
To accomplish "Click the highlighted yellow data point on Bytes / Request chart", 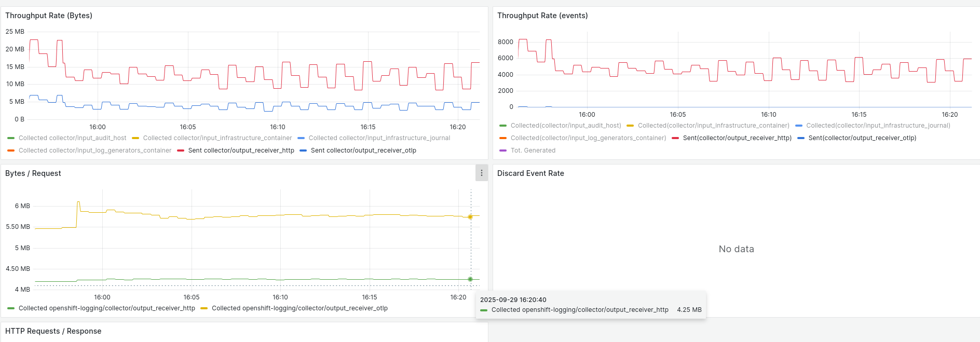I will [x=470, y=217].
